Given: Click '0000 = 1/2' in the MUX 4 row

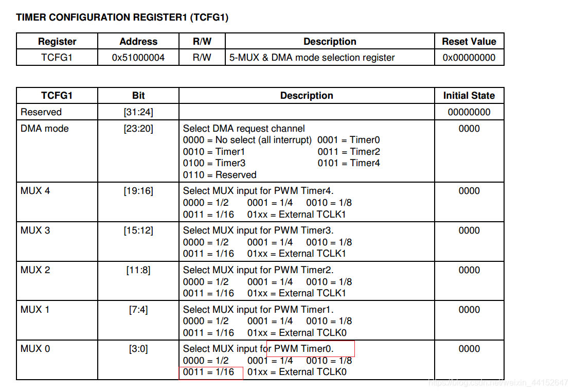Looking at the screenshot, I should [206, 202].
